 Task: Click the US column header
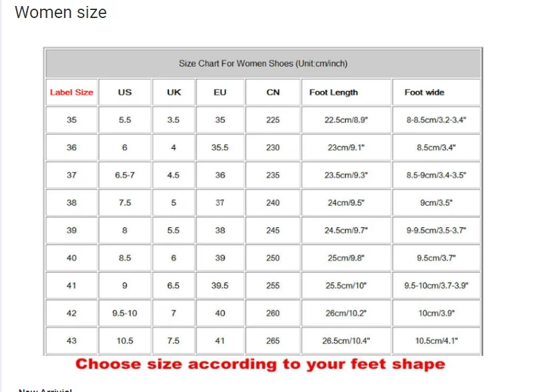(x=125, y=92)
